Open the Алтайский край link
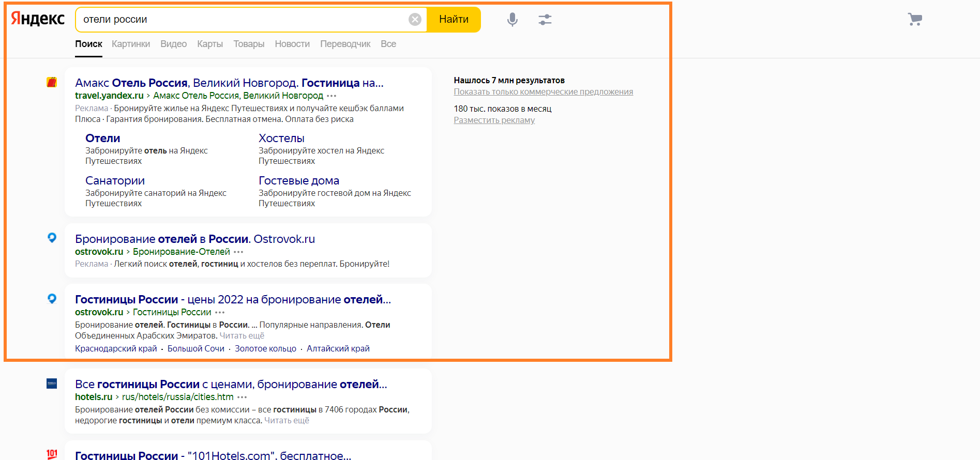 tap(338, 348)
